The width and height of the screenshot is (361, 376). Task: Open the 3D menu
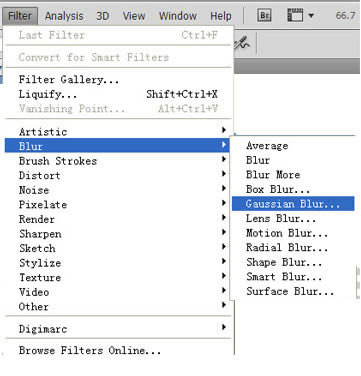[103, 16]
